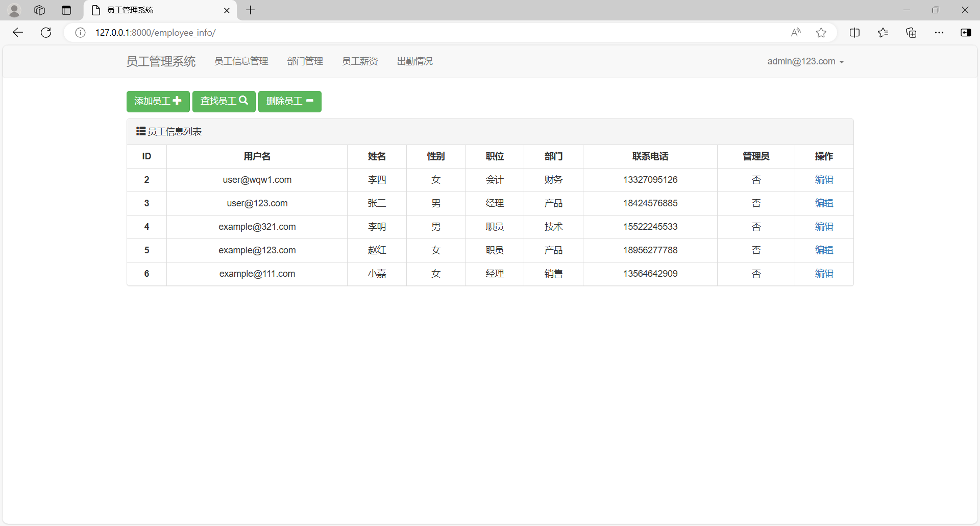Click phone number 13564642909

650,274
